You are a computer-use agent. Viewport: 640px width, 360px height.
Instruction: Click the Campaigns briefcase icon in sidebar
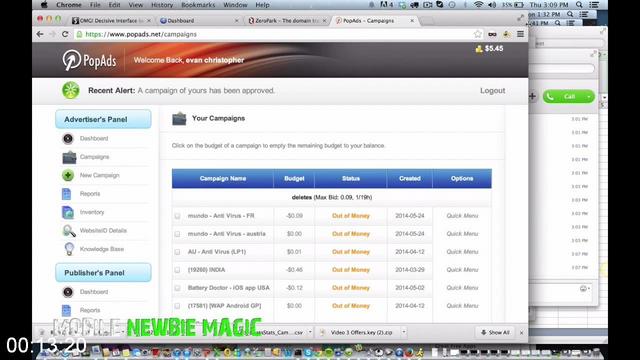(x=69, y=157)
